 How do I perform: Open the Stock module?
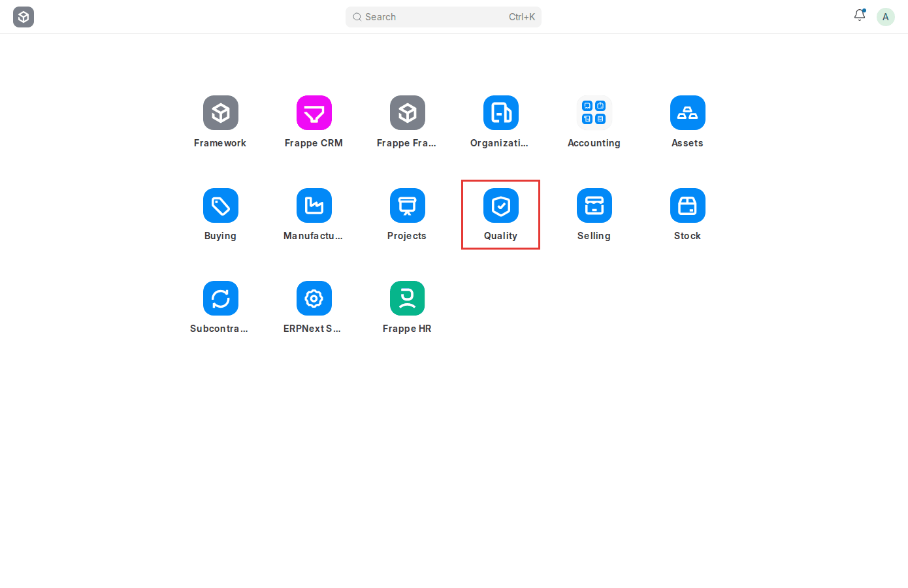coord(687,206)
